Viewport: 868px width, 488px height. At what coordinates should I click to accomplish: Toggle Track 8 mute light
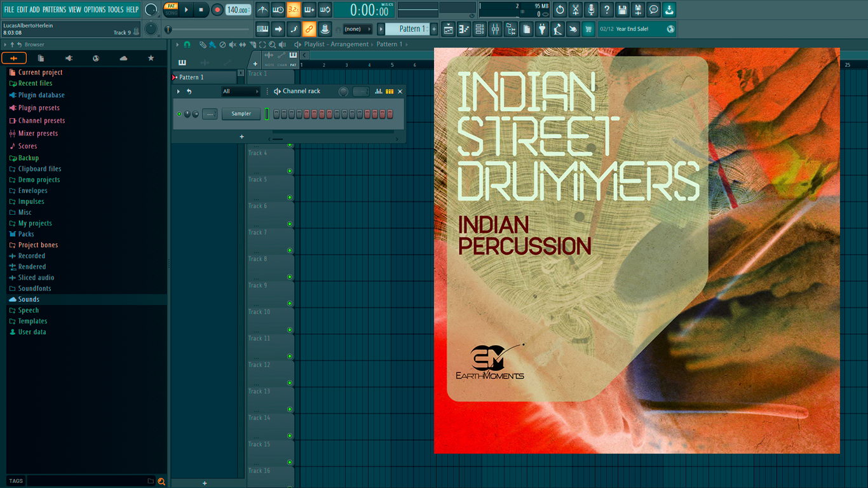290,276
